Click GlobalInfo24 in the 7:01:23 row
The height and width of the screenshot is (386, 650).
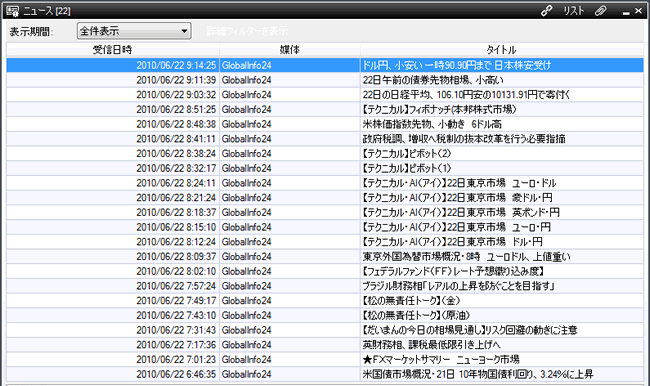[x=246, y=359]
